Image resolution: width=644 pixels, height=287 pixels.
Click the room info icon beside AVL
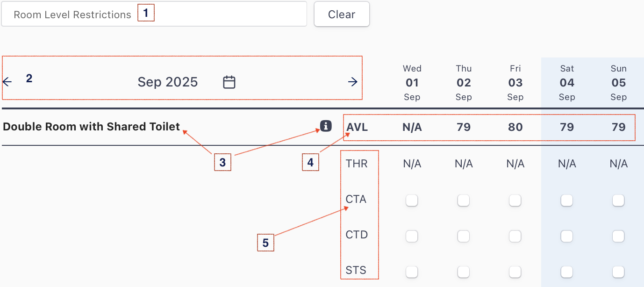click(x=326, y=125)
